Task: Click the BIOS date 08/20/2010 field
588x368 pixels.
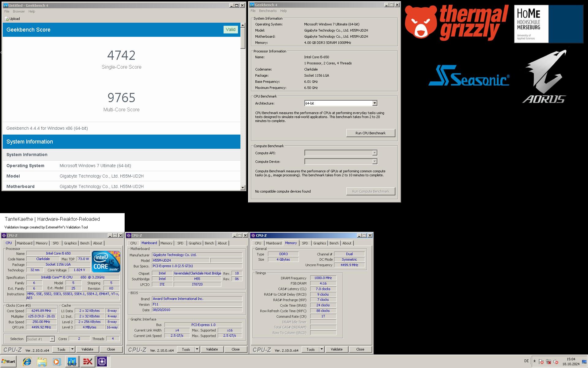Action: [197, 310]
